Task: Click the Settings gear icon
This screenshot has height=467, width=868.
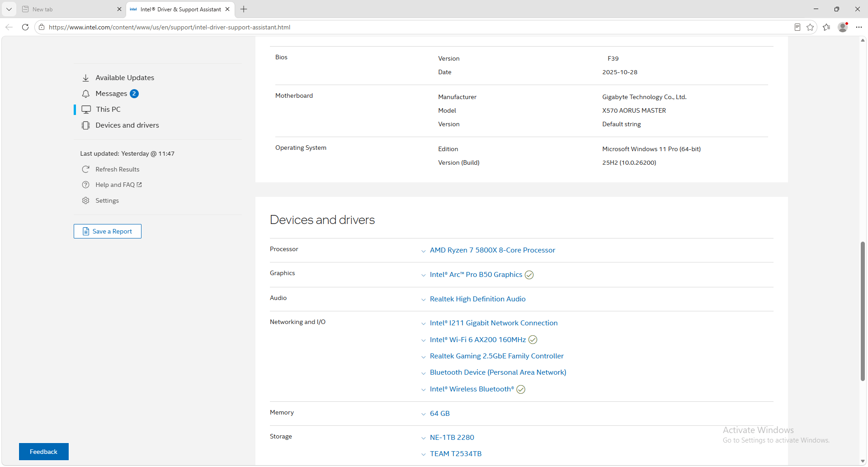Action: (85, 200)
